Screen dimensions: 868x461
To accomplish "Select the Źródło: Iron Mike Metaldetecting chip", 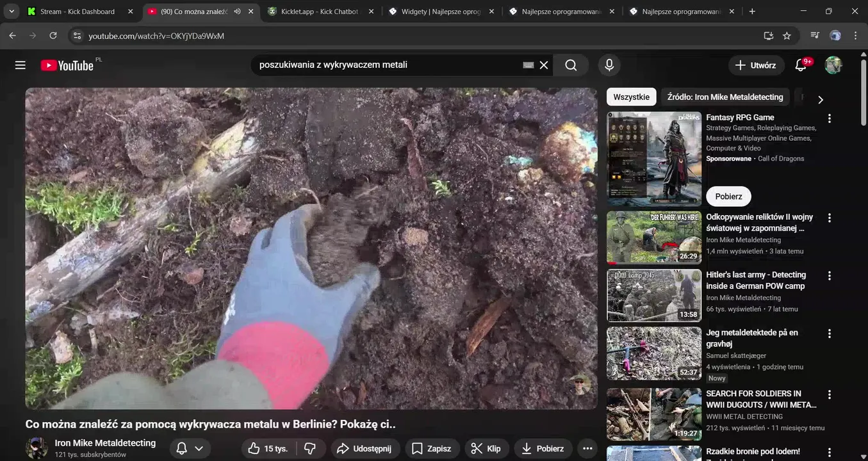I will (x=725, y=97).
